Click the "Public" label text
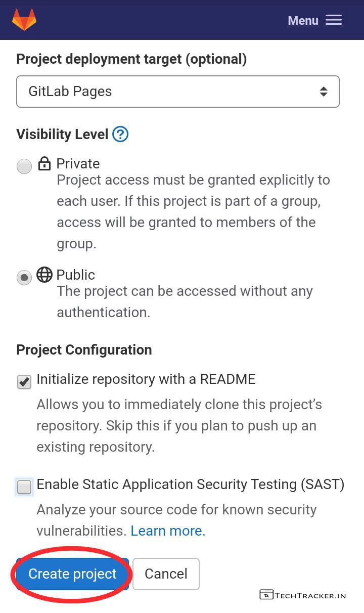This screenshot has height=613, width=364. [x=76, y=275]
